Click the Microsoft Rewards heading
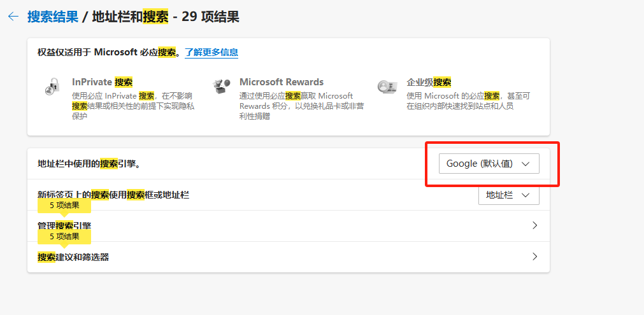This screenshot has width=644, height=315. pos(282,82)
